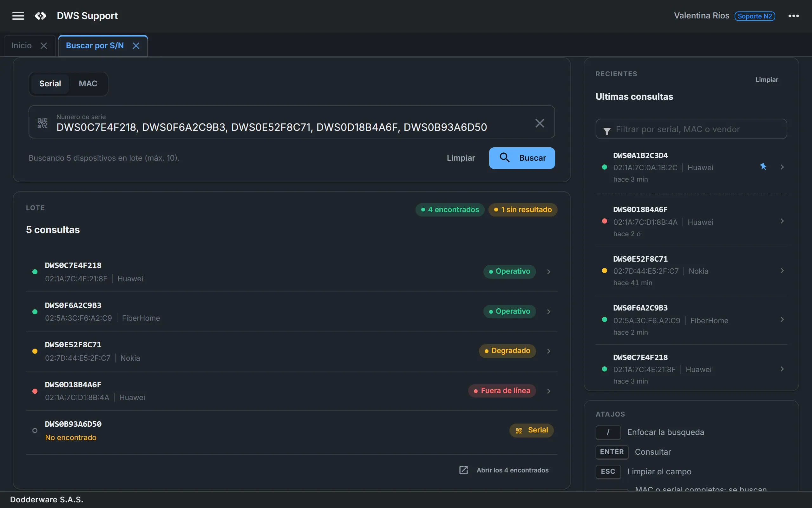Click the Operativo status badge for DWS0C7E4F218
812x508 pixels.
coord(509,271)
